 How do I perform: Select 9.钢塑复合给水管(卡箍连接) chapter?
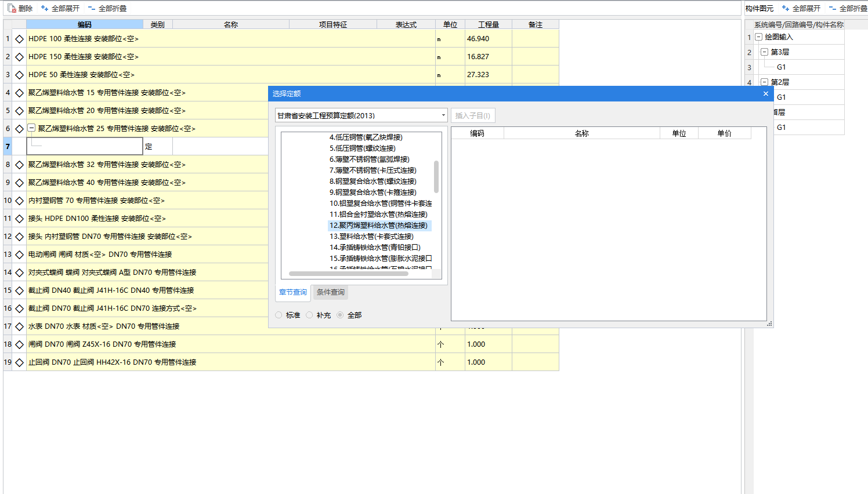point(373,192)
